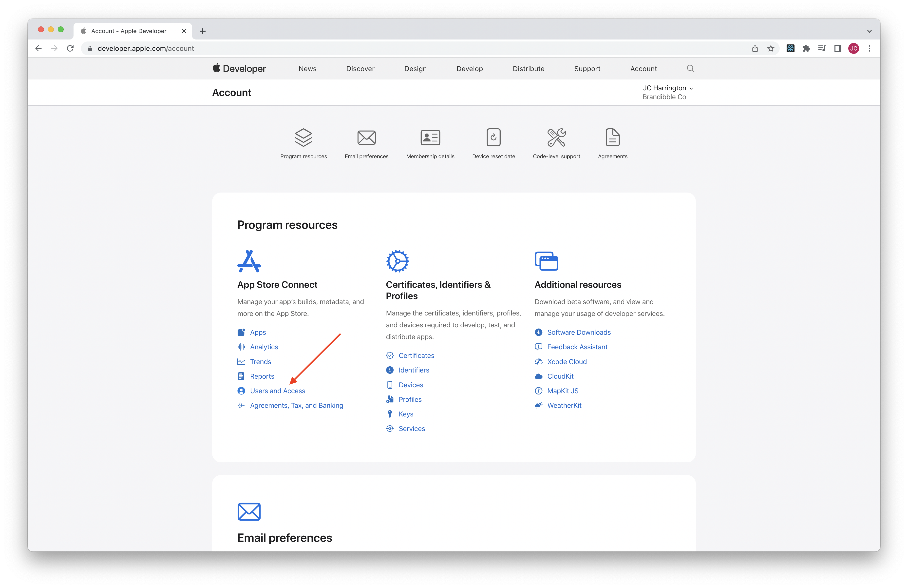This screenshot has width=908, height=588.
Task: Open Email preferences via the envelope icon
Action: tap(367, 137)
